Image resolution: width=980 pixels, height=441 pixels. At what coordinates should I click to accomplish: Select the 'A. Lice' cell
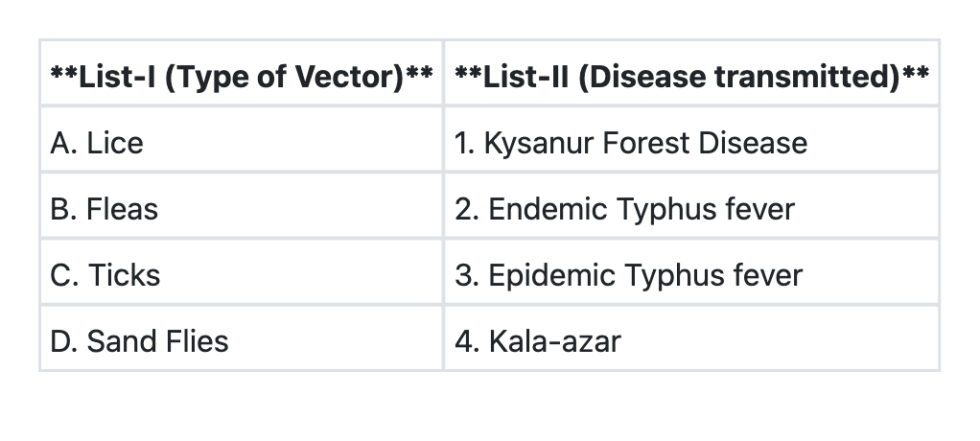[241, 143]
